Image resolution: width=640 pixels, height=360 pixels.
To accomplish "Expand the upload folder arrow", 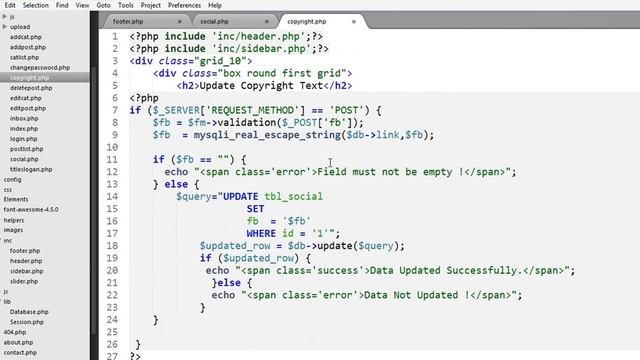I will point(4,27).
